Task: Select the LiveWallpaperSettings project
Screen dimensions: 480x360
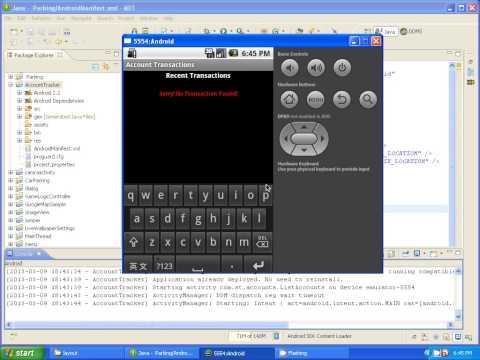Action: tap(50, 228)
